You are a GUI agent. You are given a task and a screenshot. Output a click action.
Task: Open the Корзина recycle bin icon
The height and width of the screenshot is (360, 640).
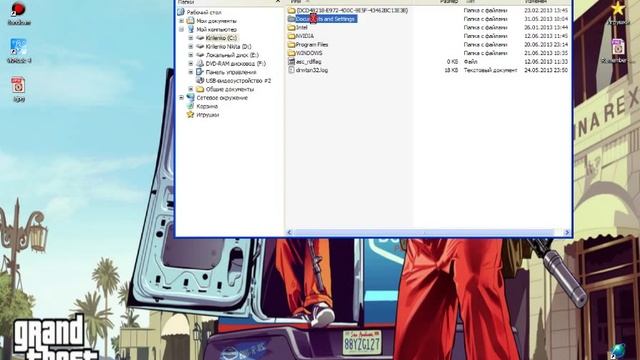coord(191,106)
